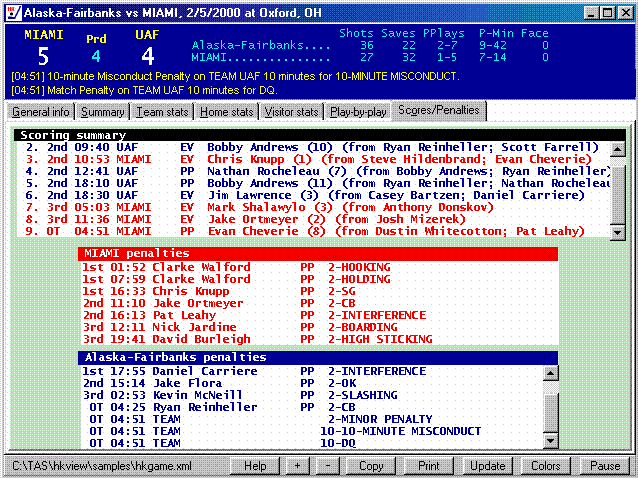The height and width of the screenshot is (478, 638).
Task: Go to Visitor stats tab
Action: coord(292,112)
